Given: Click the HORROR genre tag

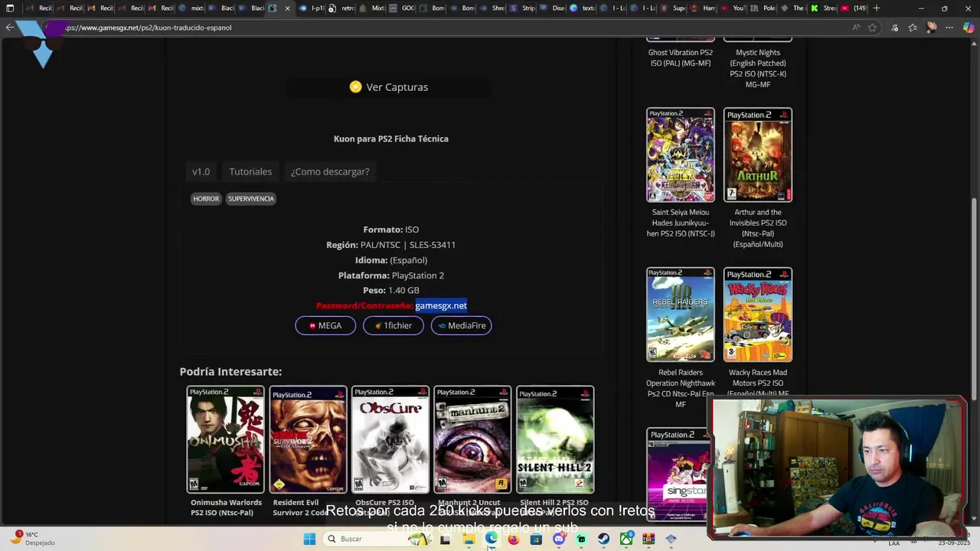Looking at the screenshot, I should [206, 199].
